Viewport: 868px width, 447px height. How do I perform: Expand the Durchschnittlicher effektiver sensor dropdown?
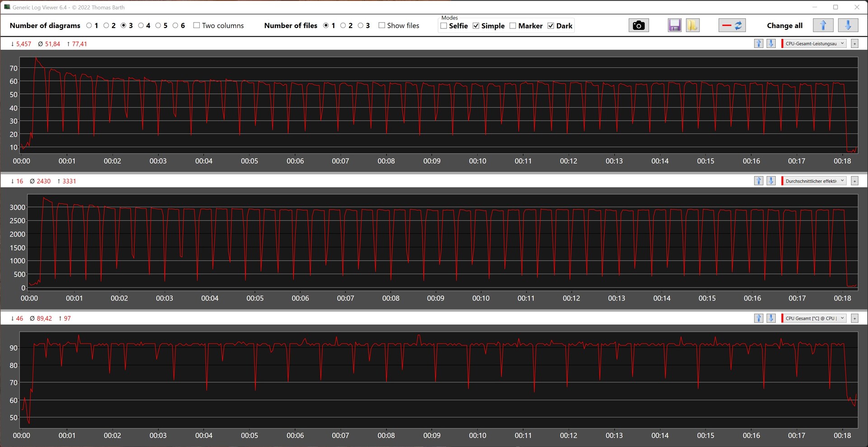[x=815, y=181]
